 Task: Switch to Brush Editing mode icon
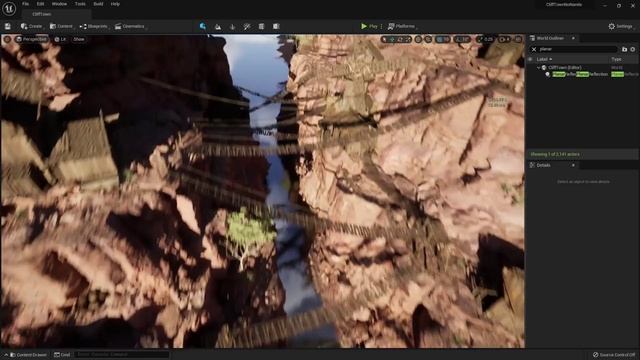click(x=276, y=27)
